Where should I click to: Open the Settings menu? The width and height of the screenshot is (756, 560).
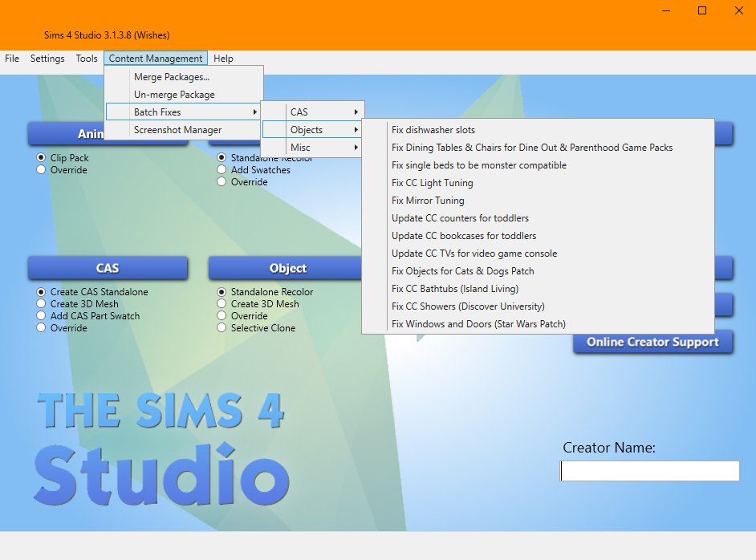[x=47, y=59]
